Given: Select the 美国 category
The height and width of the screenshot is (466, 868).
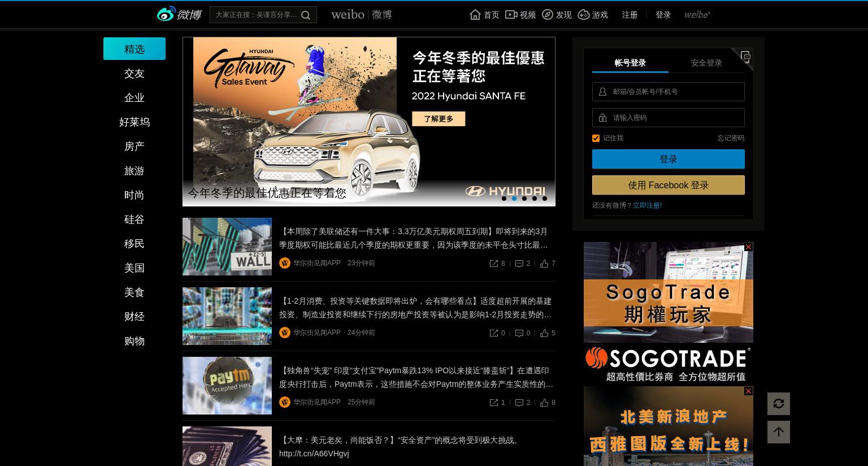Looking at the screenshot, I should 134,268.
